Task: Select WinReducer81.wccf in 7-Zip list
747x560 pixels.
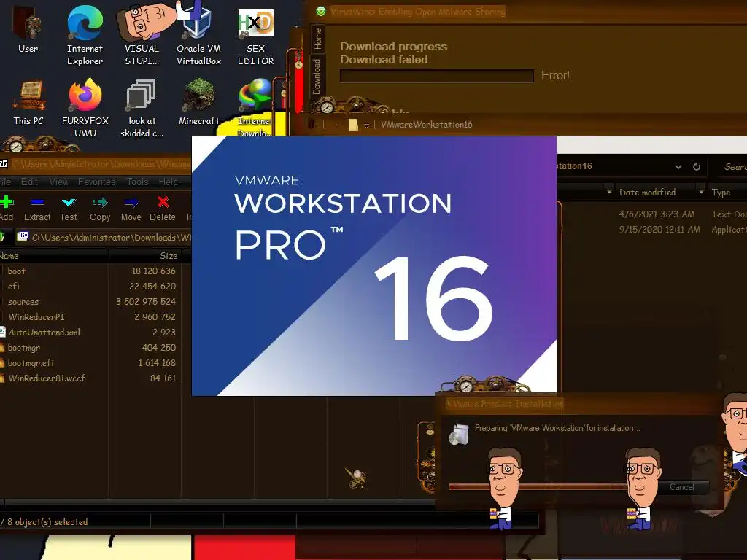Action: click(x=47, y=378)
